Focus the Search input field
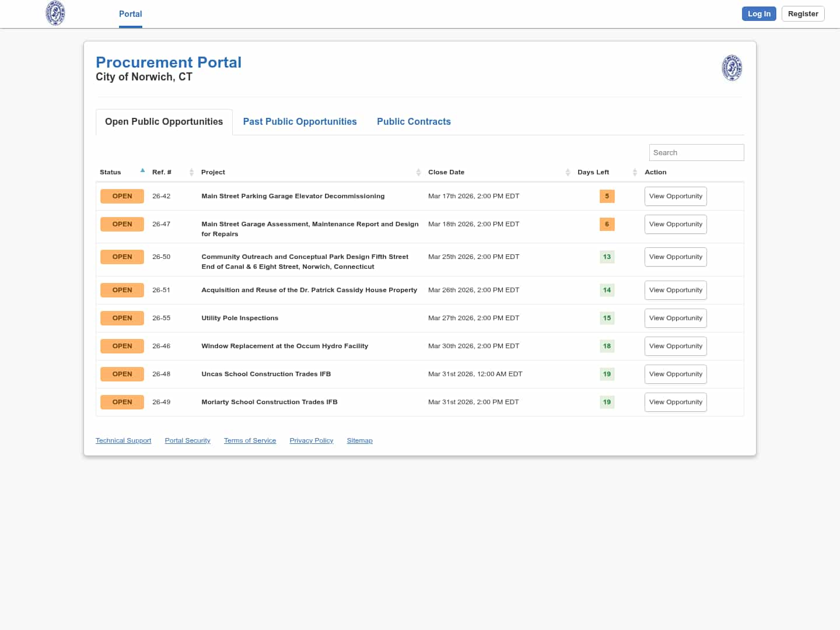The image size is (840, 630). tap(696, 153)
